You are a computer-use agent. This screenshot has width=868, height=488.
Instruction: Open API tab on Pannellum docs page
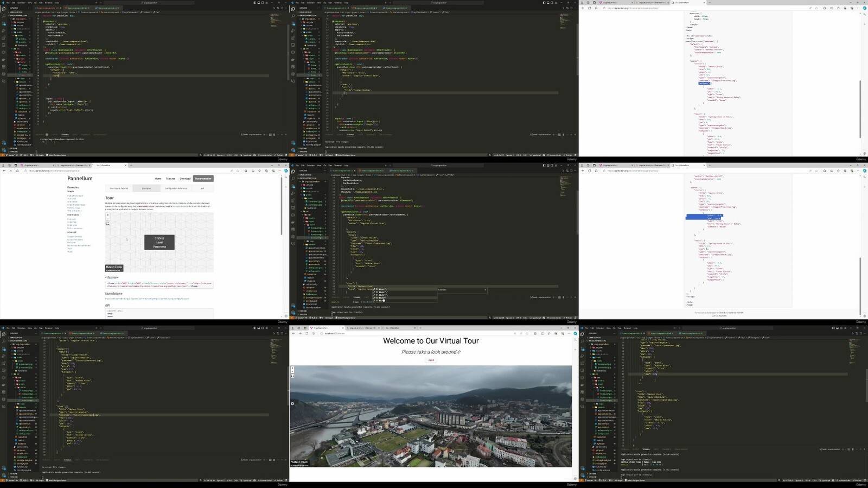pos(202,188)
